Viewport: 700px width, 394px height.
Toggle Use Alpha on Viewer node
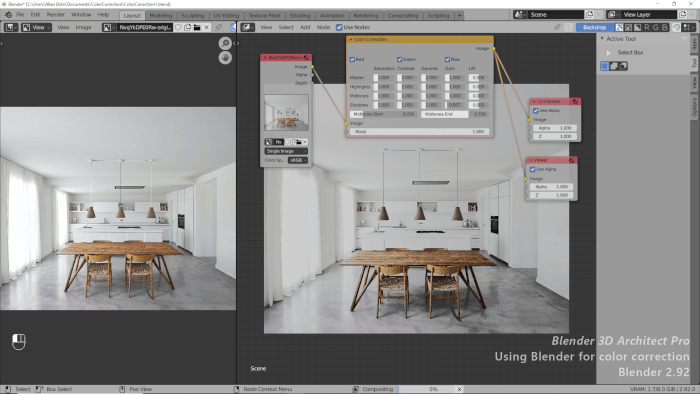[532, 170]
